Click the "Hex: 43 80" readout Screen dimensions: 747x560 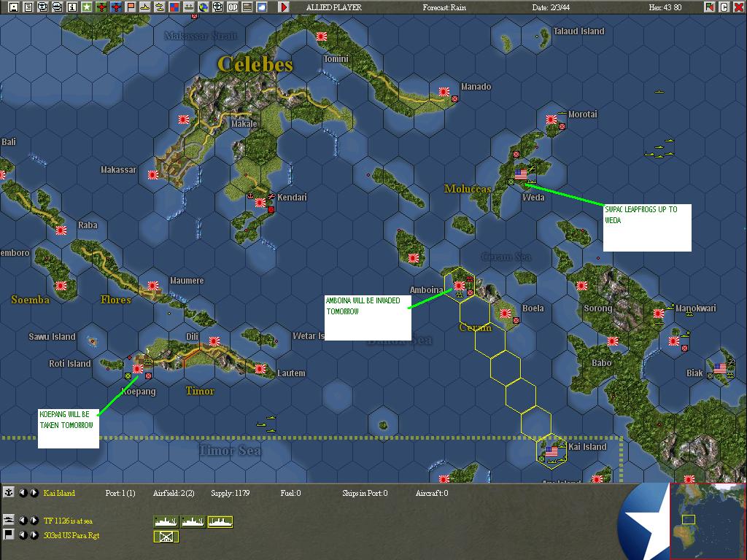point(665,7)
